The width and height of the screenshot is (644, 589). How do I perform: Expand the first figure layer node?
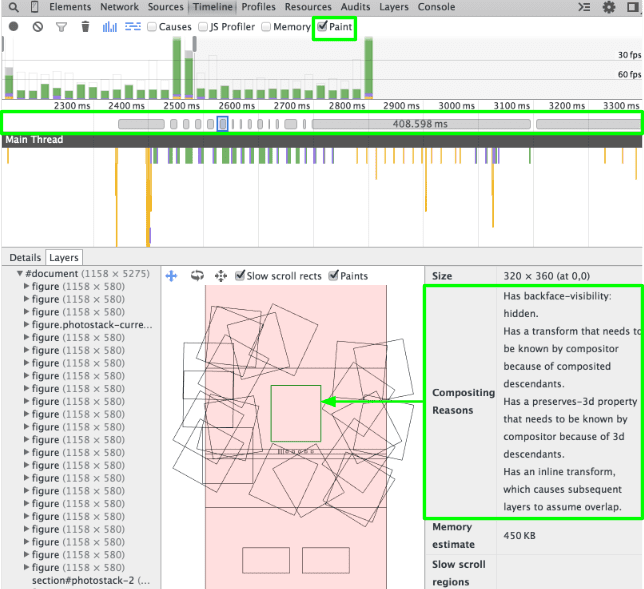coord(27,286)
